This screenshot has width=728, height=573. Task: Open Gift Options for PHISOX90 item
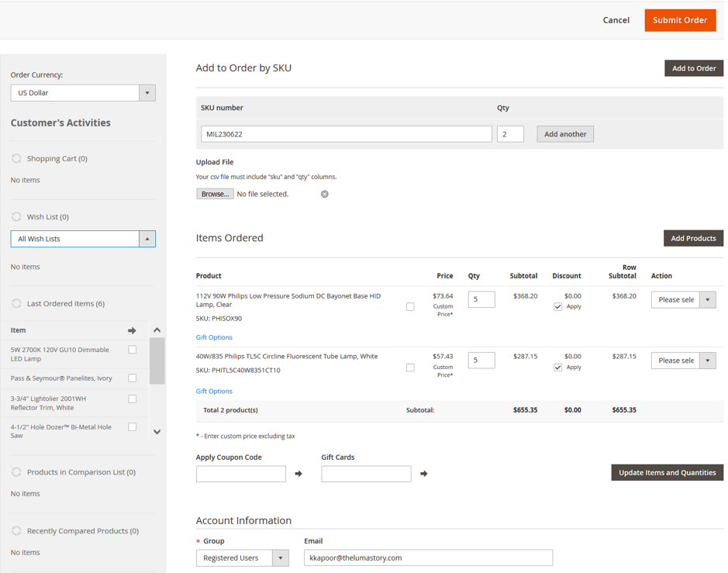click(x=214, y=337)
